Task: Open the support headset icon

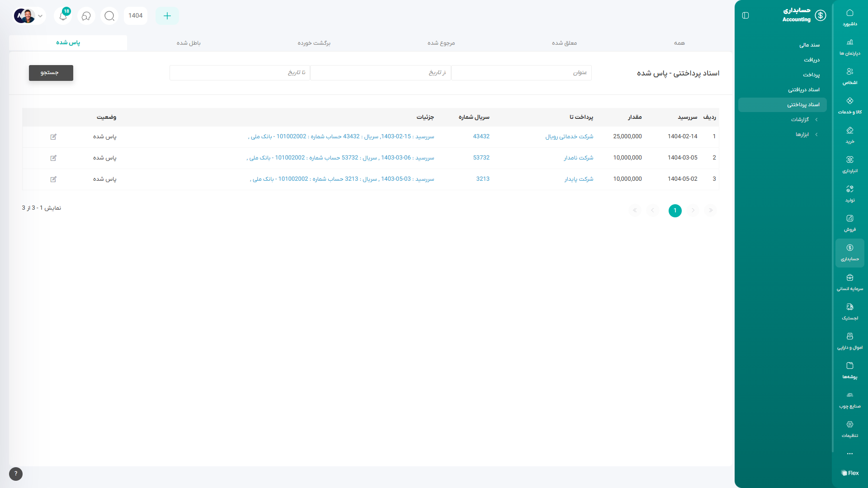Action: coord(86,16)
